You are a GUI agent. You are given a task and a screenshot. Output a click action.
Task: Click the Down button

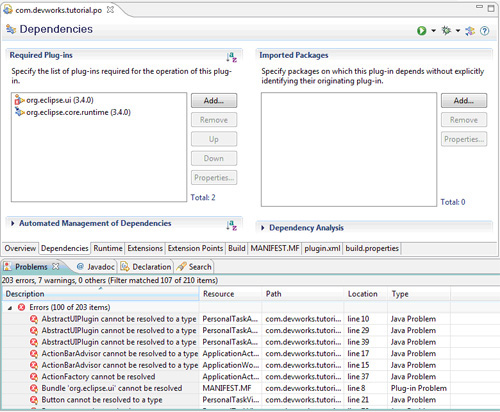point(214,158)
